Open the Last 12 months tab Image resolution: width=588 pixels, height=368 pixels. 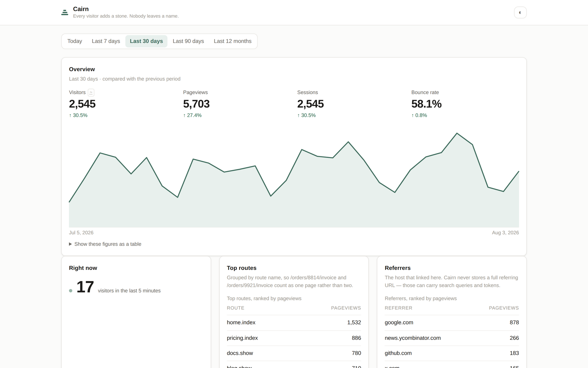pyautogui.click(x=232, y=41)
